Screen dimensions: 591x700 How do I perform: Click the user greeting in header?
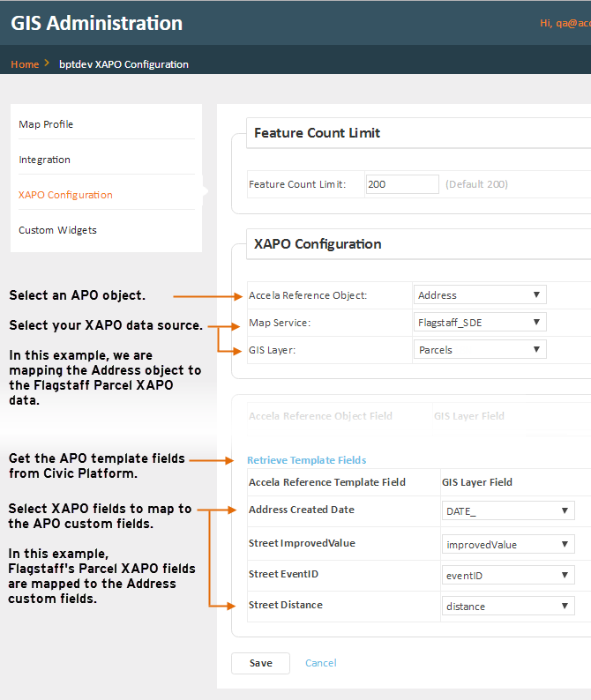pyautogui.click(x=565, y=24)
